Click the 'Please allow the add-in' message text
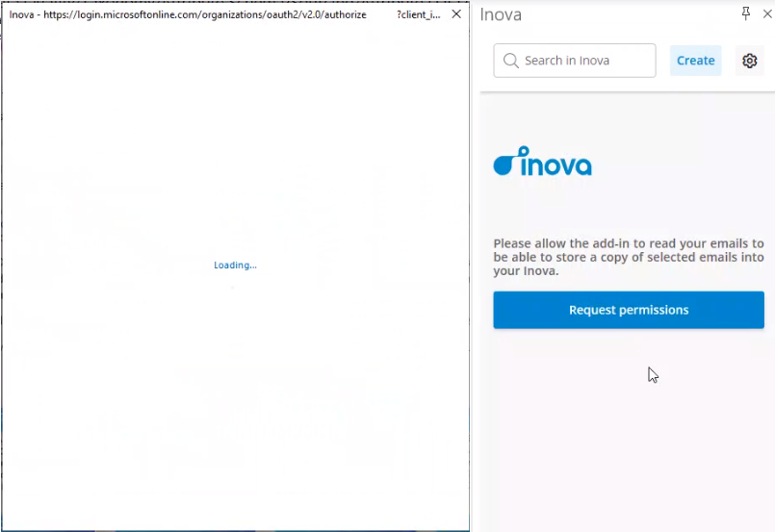The image size is (775, 532). (629, 257)
